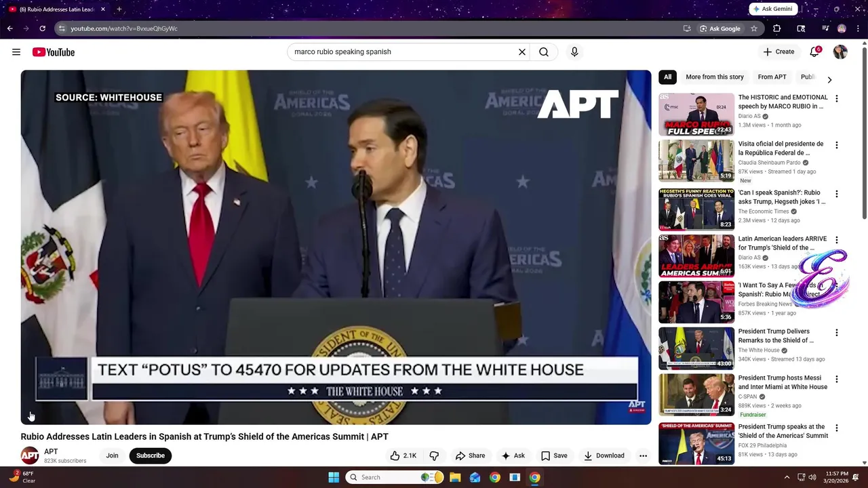Install app icon in address bar
Image resolution: width=868 pixels, height=488 pixels.
coord(687,28)
